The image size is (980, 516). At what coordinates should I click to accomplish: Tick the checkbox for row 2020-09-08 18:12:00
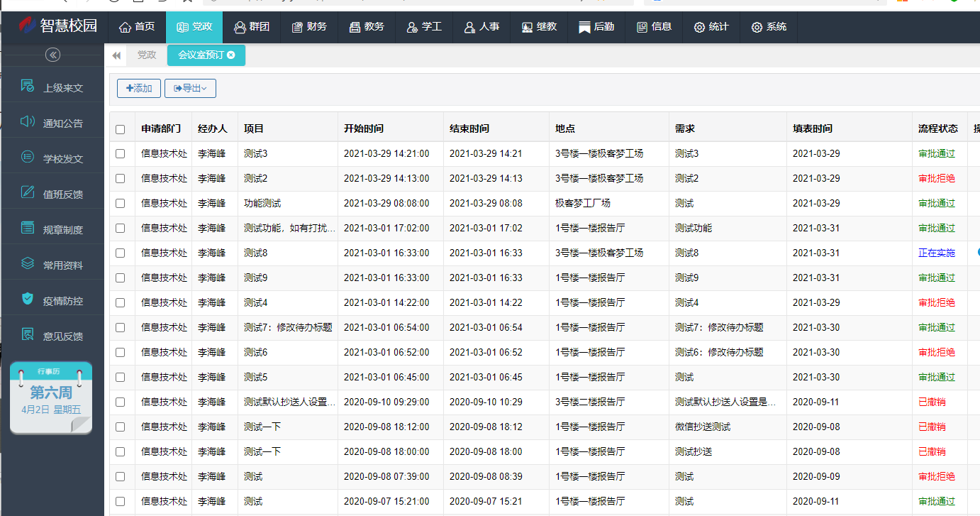[x=120, y=427]
